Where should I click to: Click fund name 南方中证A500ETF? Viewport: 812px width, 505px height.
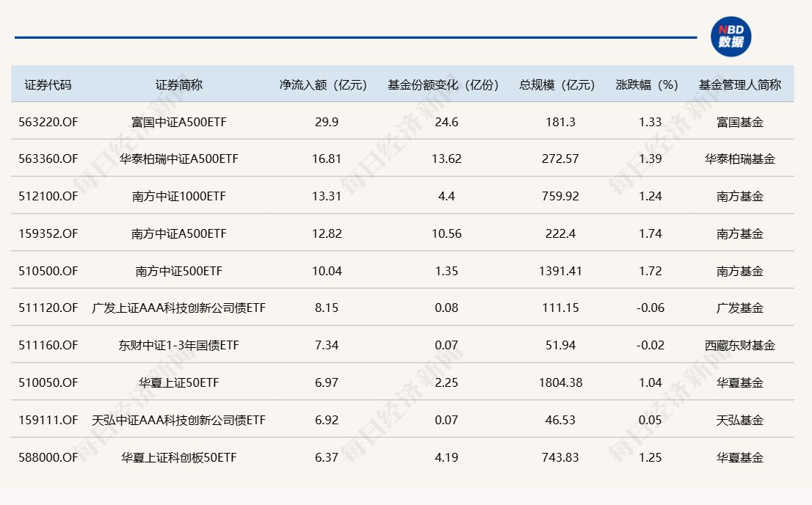pos(178,233)
